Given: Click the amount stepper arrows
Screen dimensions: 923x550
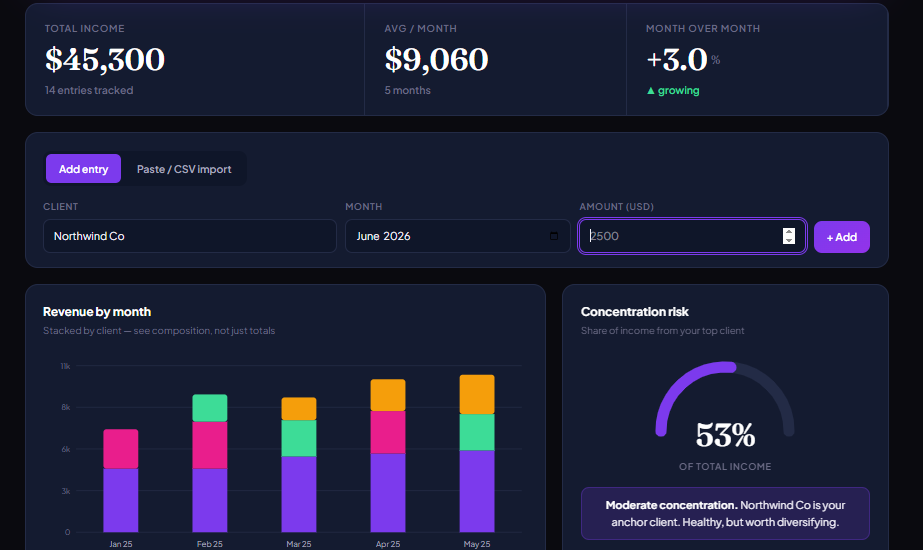Looking at the screenshot, I should [x=789, y=236].
